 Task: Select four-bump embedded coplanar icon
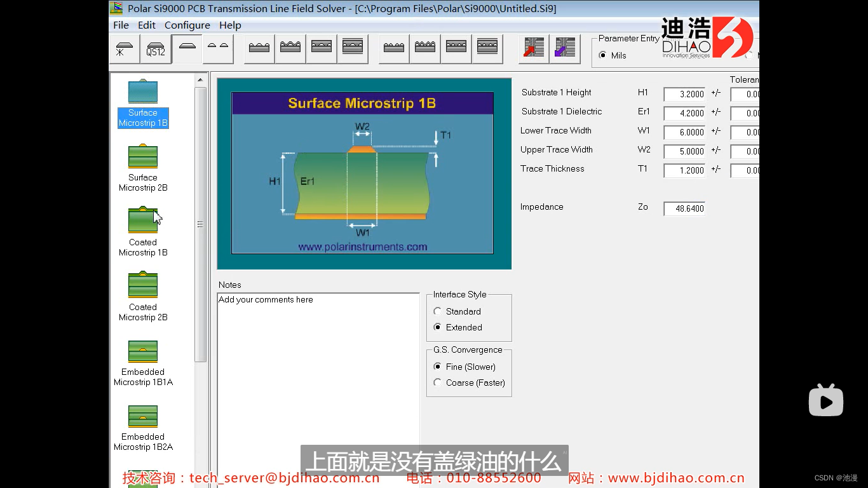tap(456, 49)
